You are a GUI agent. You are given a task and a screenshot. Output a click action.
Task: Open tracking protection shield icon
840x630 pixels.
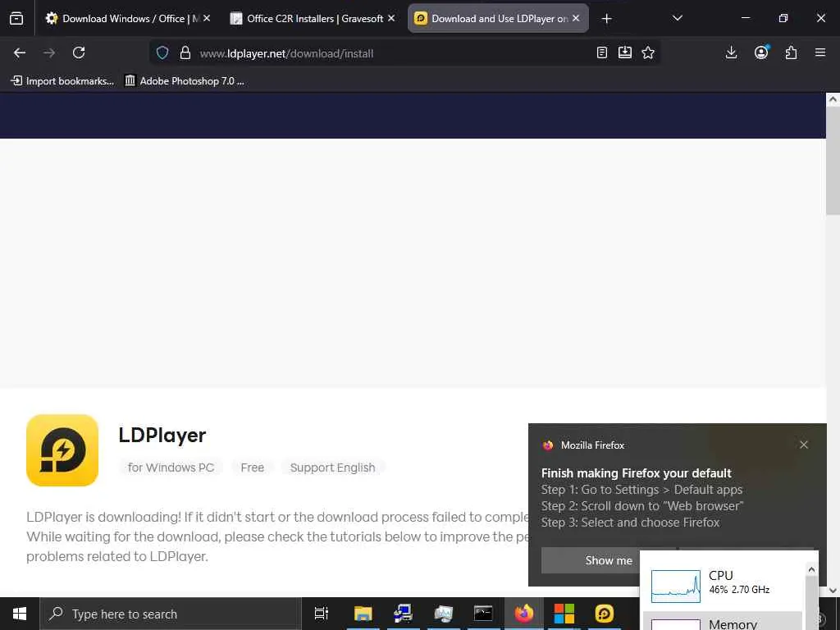pos(162,52)
